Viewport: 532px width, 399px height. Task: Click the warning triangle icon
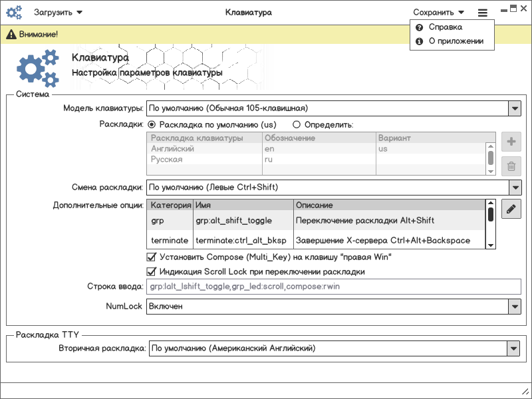11,34
